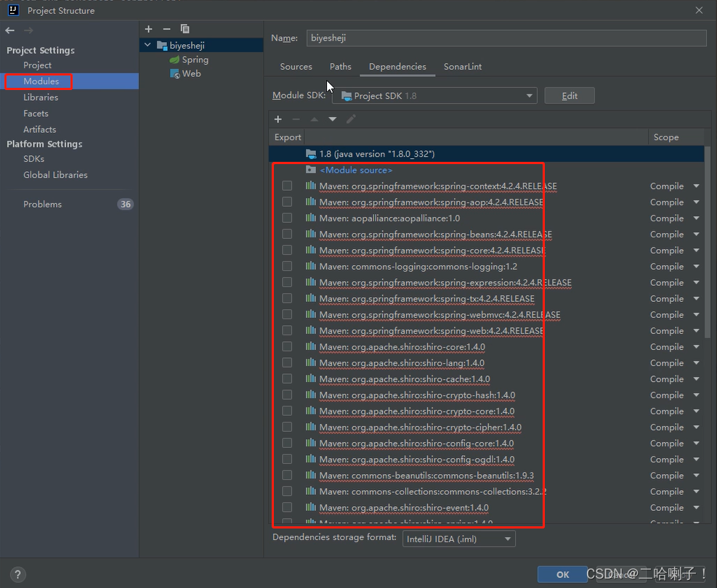Screen dimensions: 717x588
Task: Remove selected module with minus icon
Action: 166,29
